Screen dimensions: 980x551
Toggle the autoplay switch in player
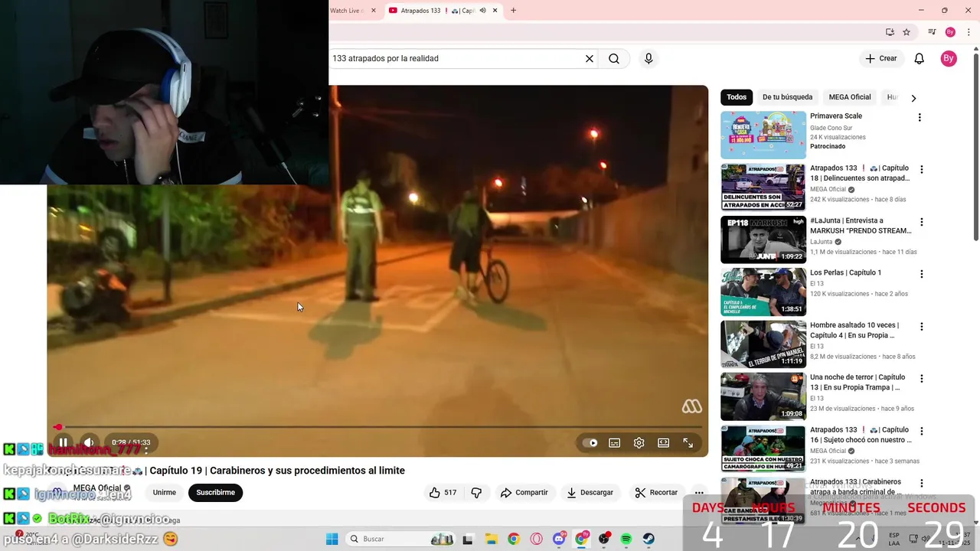click(x=590, y=442)
